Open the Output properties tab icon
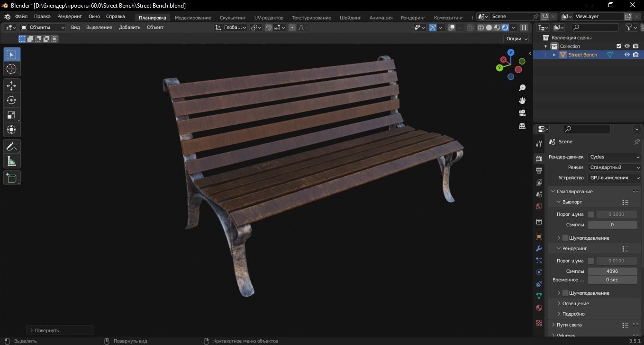The height and width of the screenshot is (345, 644). [539, 170]
